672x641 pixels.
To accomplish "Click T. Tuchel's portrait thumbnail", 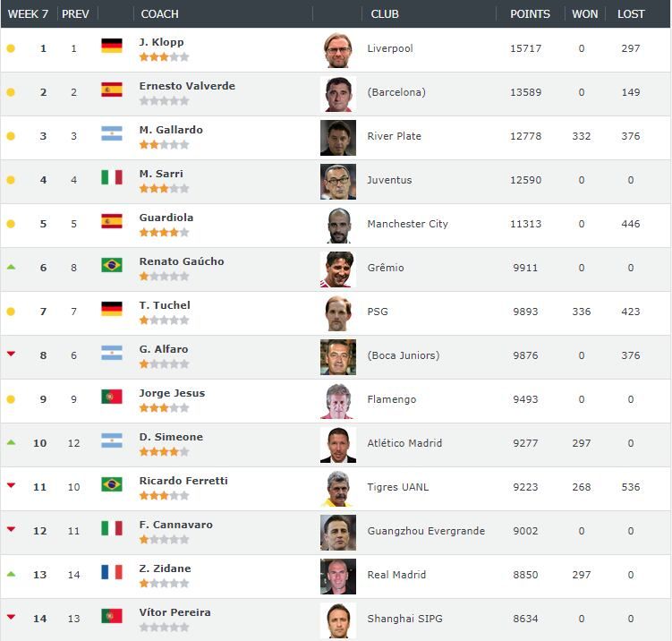I will pos(338,312).
